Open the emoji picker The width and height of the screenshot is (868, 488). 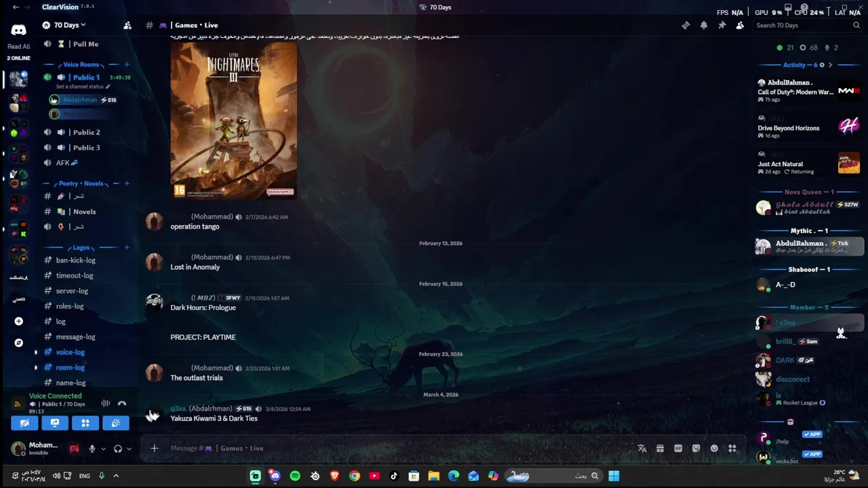click(714, 448)
